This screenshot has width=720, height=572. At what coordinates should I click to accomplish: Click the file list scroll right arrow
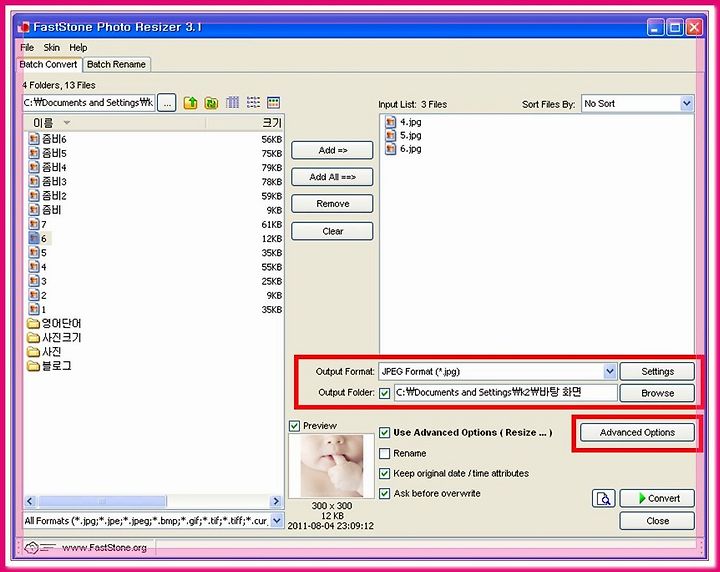276,501
